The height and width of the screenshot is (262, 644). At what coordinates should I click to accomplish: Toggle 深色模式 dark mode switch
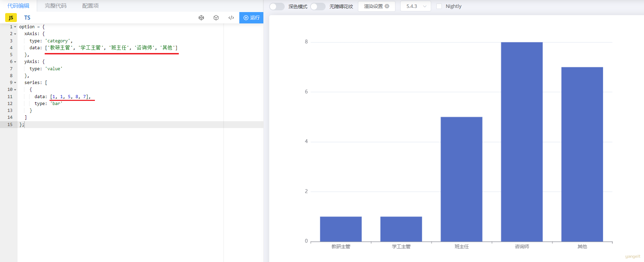pyautogui.click(x=277, y=6)
